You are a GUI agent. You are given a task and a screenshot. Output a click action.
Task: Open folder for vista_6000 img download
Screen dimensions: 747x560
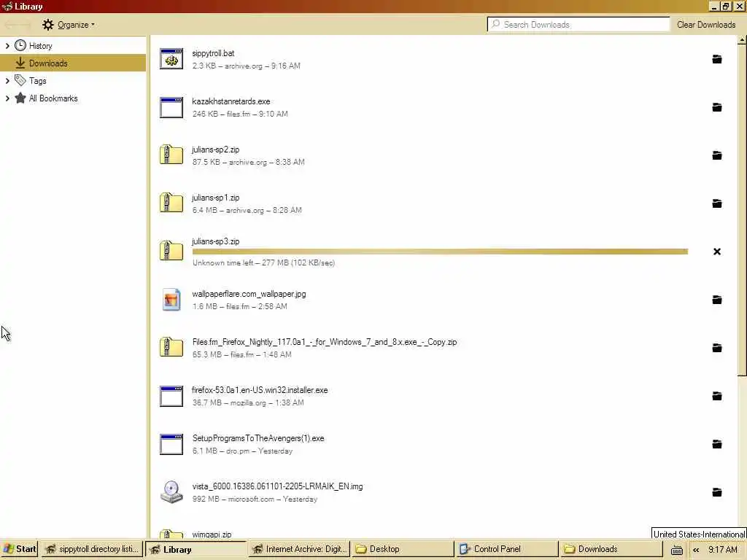[x=716, y=492]
